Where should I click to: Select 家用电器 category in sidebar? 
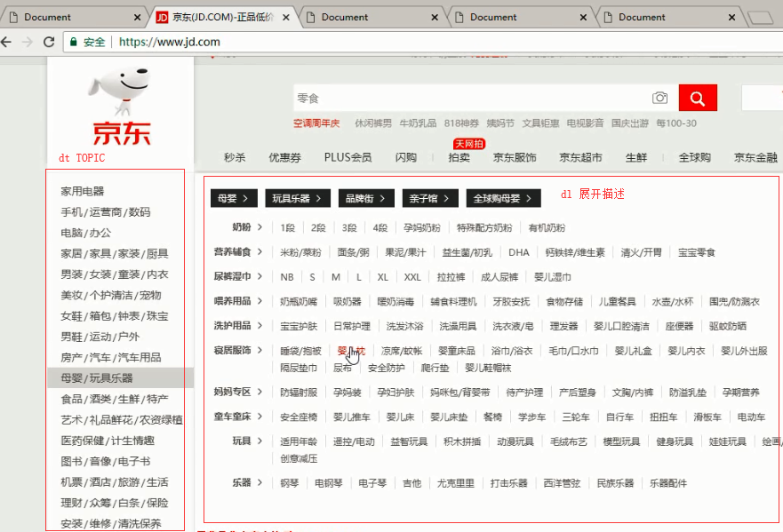[83, 191]
